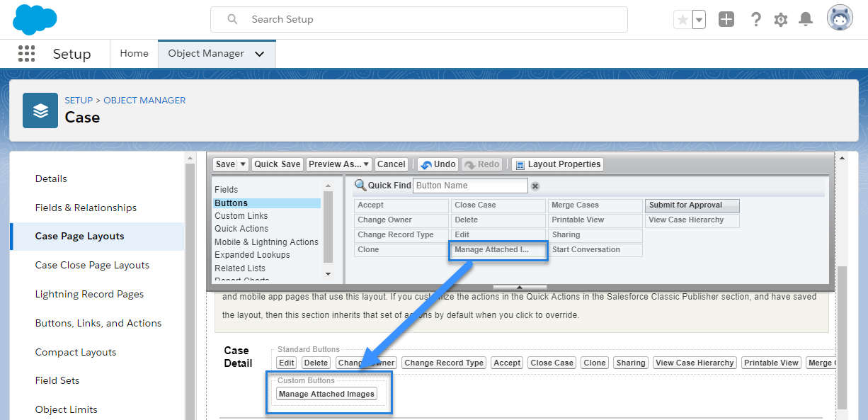Click the View Case Hierarchy palette item
Screen dimensions: 868x420
(x=692, y=220)
